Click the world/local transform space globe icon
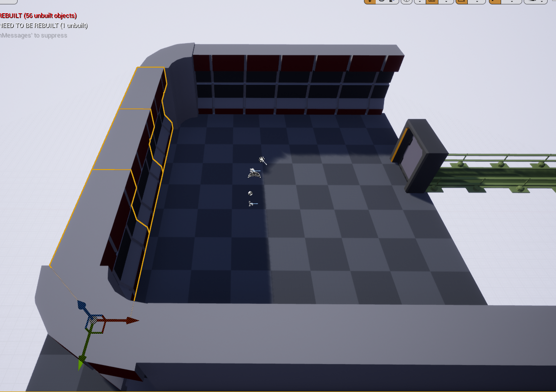Image resolution: width=556 pixels, height=392 pixels. pos(407,2)
